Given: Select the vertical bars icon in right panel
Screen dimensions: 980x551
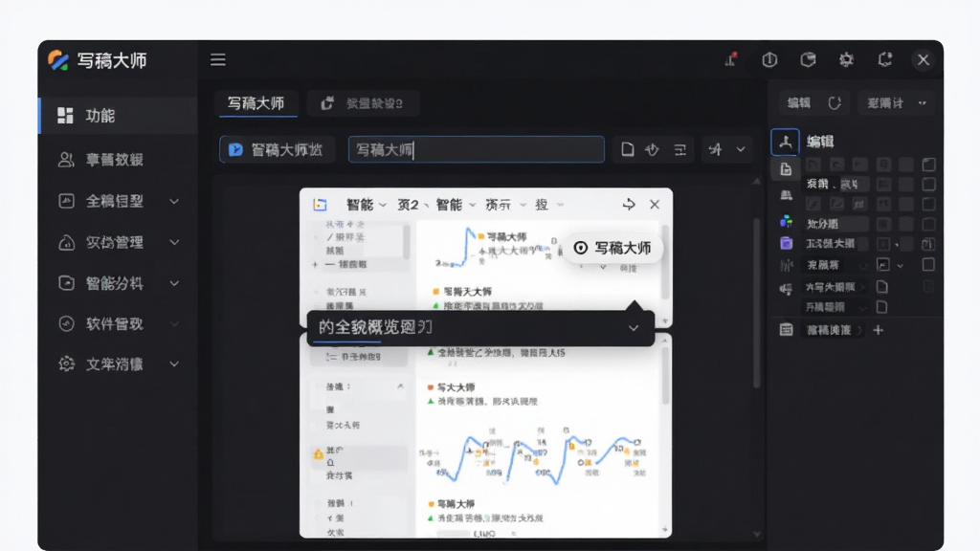Looking at the screenshot, I should 787,265.
